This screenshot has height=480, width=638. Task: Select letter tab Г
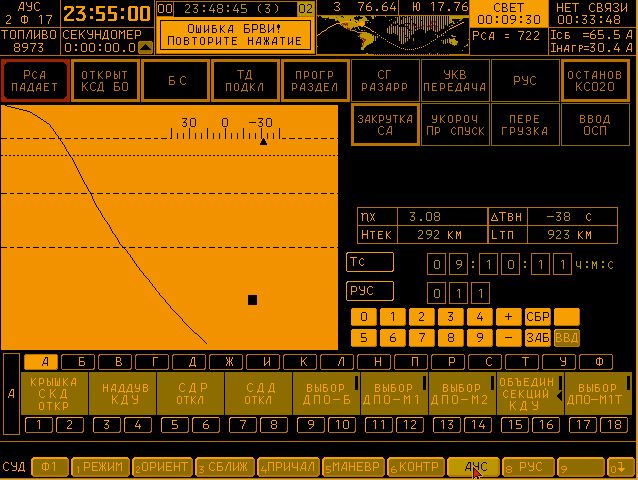click(152, 362)
